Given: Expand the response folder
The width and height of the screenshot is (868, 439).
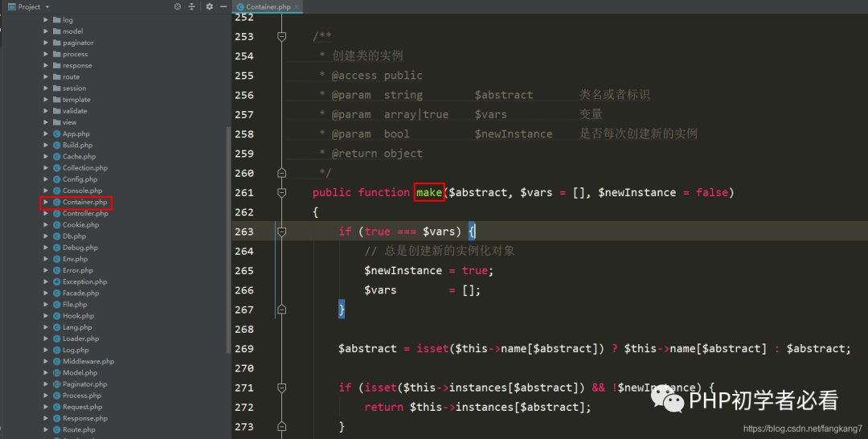Looking at the screenshot, I should (x=46, y=65).
